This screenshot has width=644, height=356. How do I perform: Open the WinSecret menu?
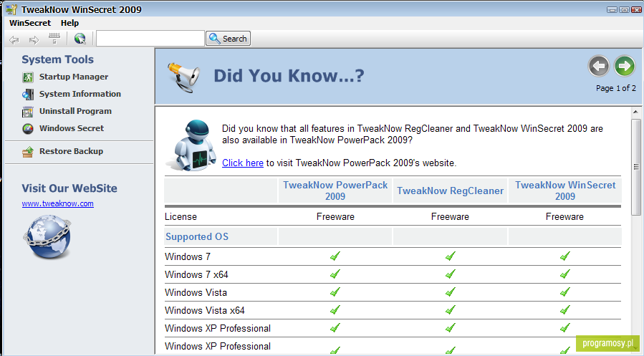point(30,23)
